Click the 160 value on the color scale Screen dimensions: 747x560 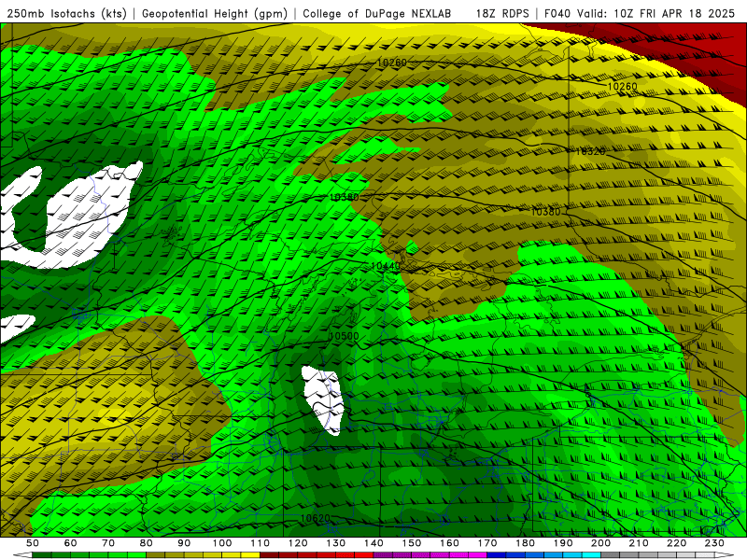tap(449, 543)
